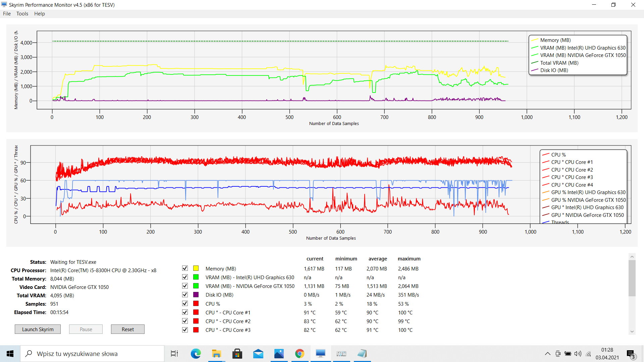
Task: Click the stats list scroll up arrow
Action: [x=632, y=257]
